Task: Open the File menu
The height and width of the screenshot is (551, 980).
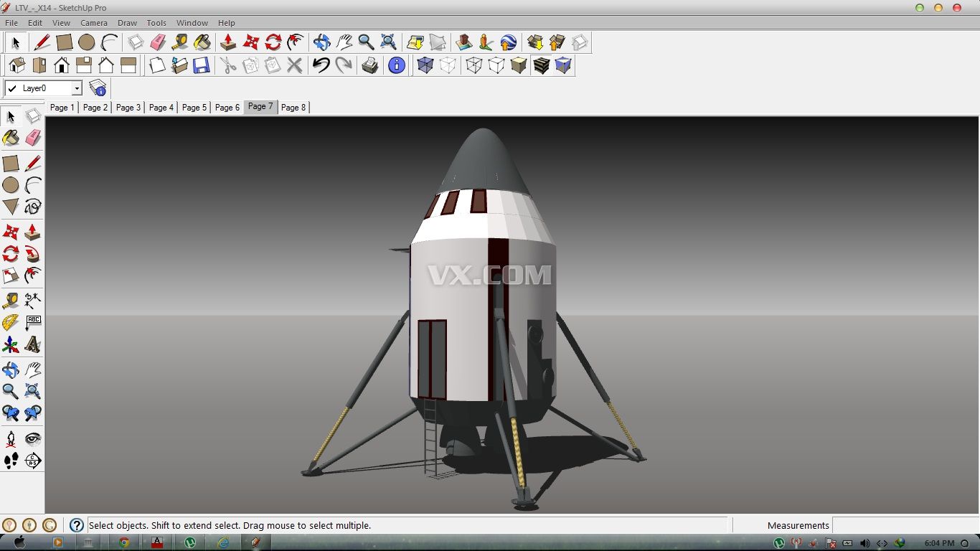Action: click(11, 23)
